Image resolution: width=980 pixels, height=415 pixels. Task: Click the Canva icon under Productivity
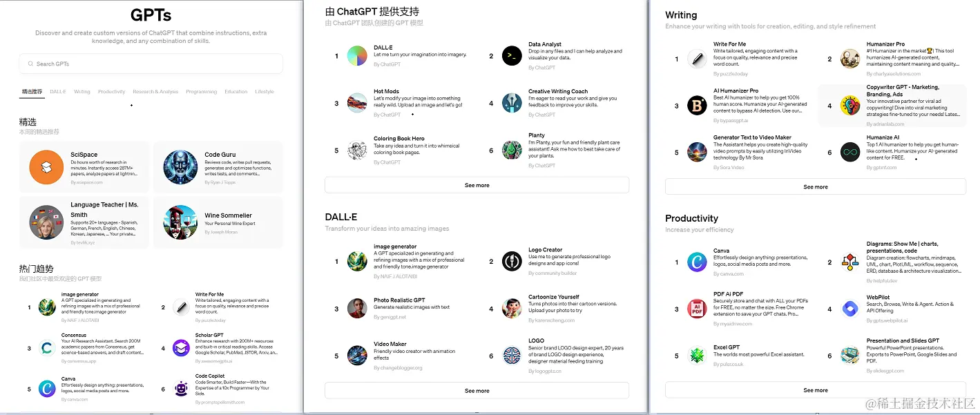697,262
